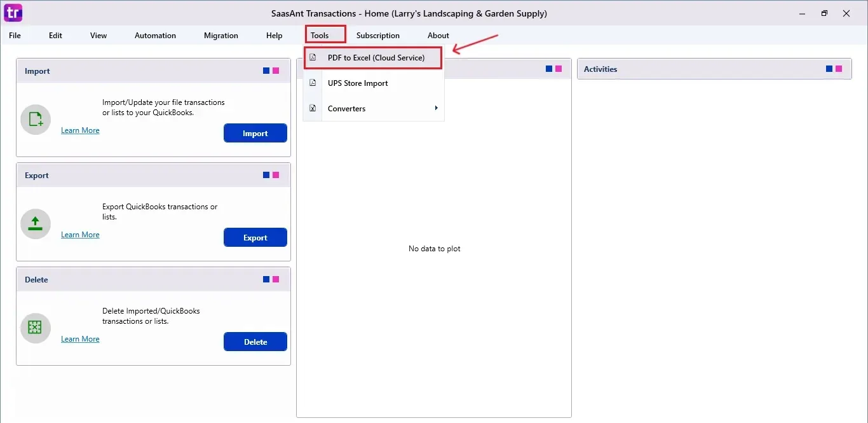Open Learn More link in Import panel
Image resolution: width=868 pixels, height=423 pixels.
pos(80,130)
